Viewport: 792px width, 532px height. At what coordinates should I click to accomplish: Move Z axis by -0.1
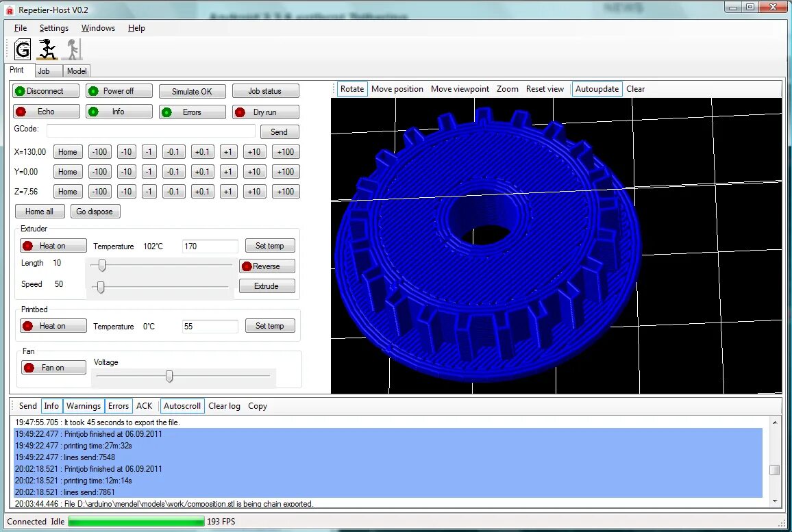coord(173,192)
